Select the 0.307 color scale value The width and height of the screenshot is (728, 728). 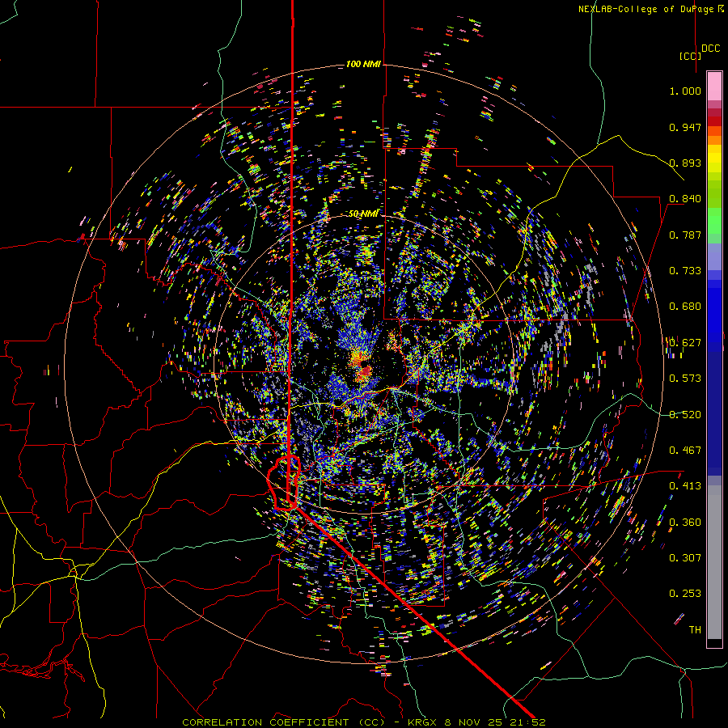point(685,558)
